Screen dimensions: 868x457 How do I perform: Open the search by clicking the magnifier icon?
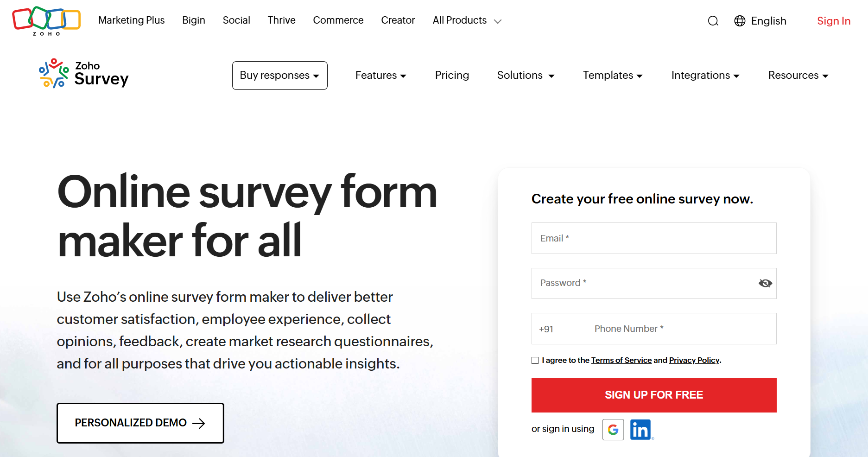coord(713,21)
